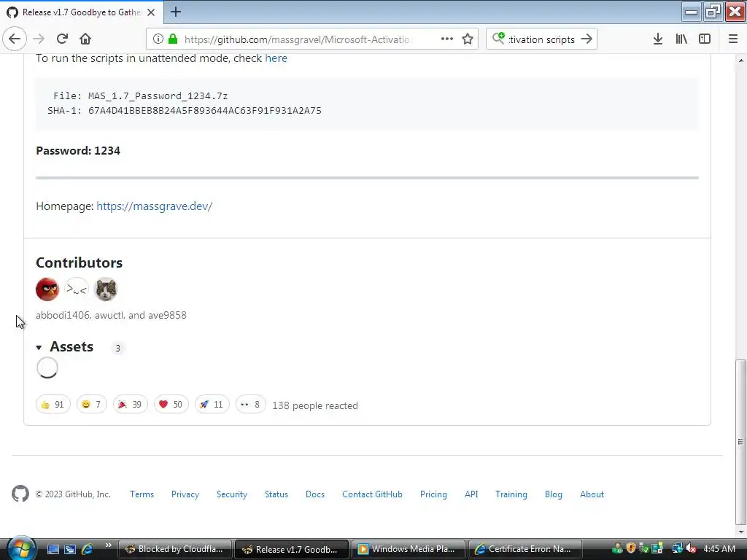This screenshot has width=747, height=560.
Task: Open the unattended mode 'here' link
Action: (276, 58)
